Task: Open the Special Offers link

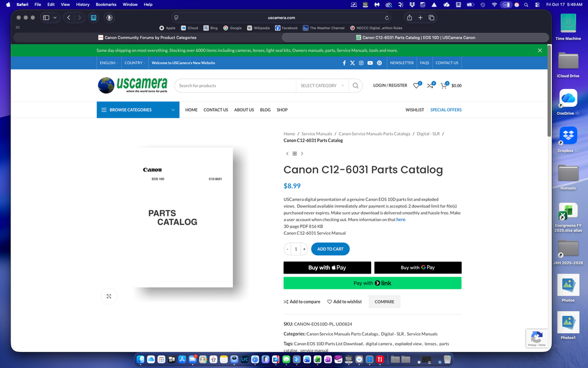Action: (445, 110)
